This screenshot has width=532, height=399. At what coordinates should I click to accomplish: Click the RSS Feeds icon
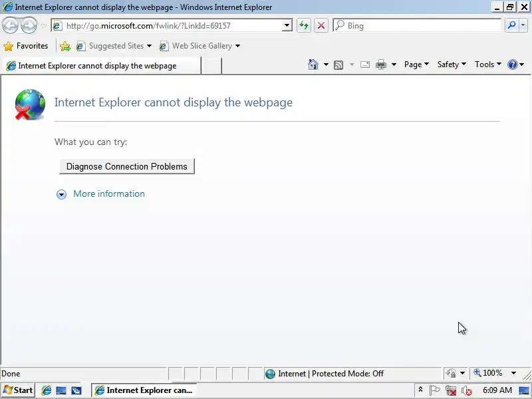338,65
